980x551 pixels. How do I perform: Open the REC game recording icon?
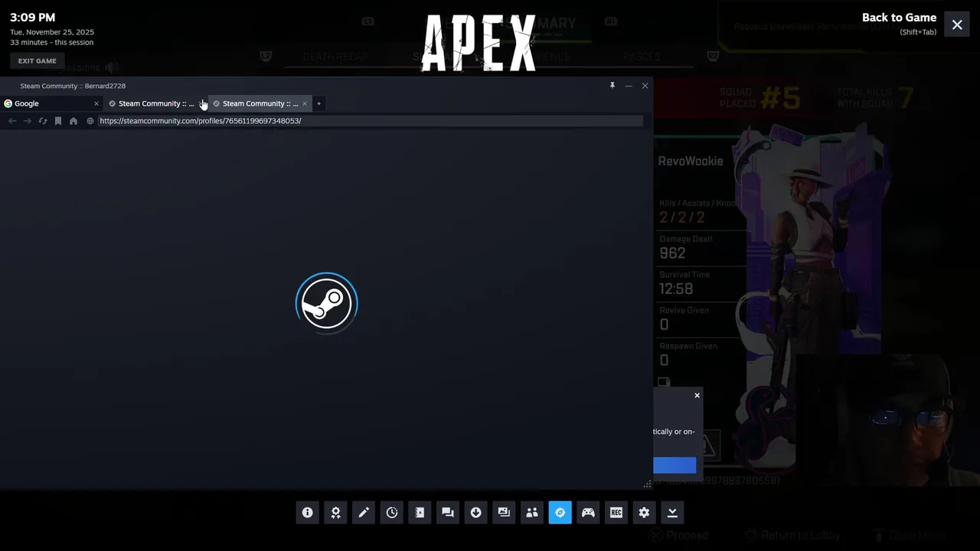[616, 513]
